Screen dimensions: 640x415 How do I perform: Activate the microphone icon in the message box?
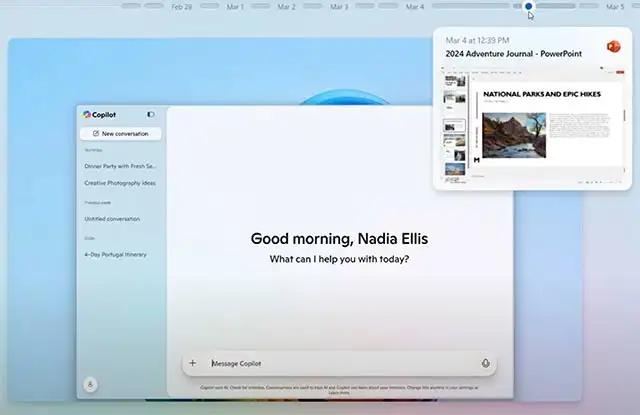tap(485, 363)
